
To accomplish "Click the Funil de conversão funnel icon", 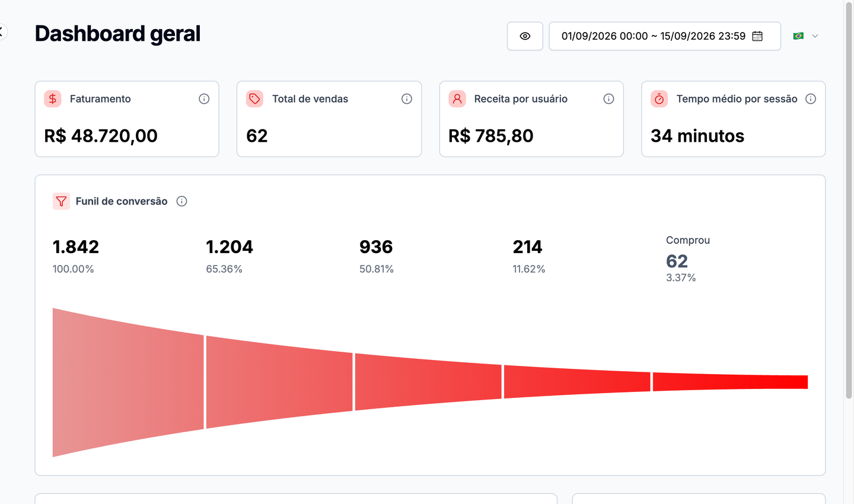I will coord(61,202).
